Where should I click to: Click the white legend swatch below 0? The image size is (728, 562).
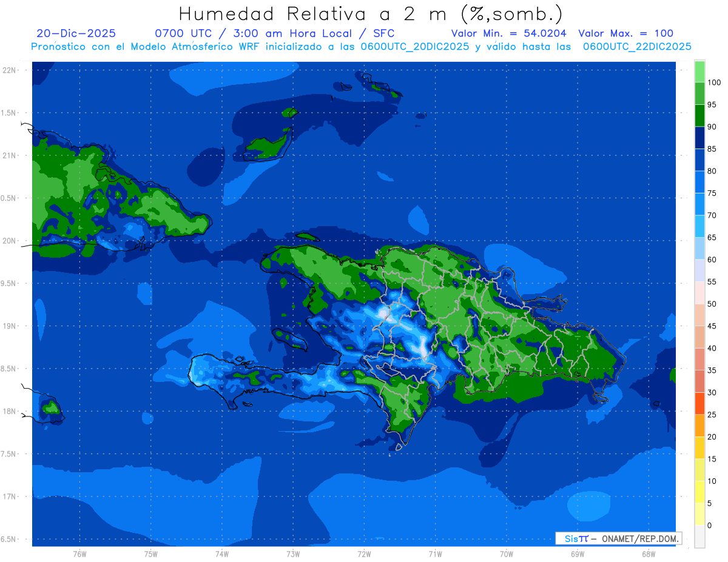tap(699, 536)
